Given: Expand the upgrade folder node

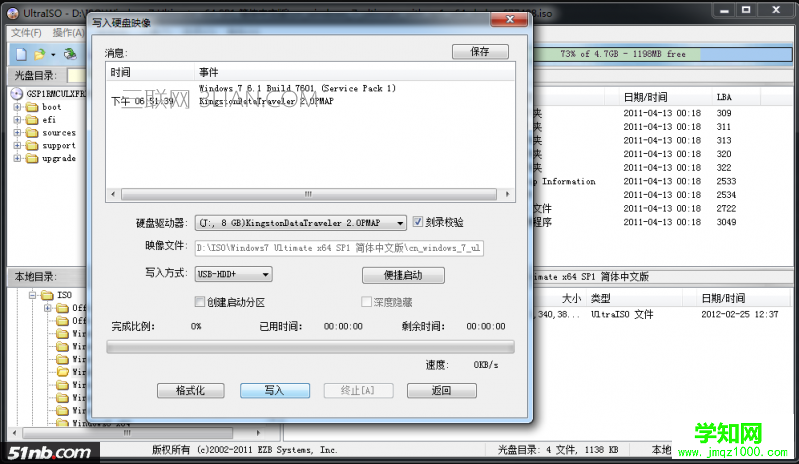Looking at the screenshot, I should click(x=17, y=158).
